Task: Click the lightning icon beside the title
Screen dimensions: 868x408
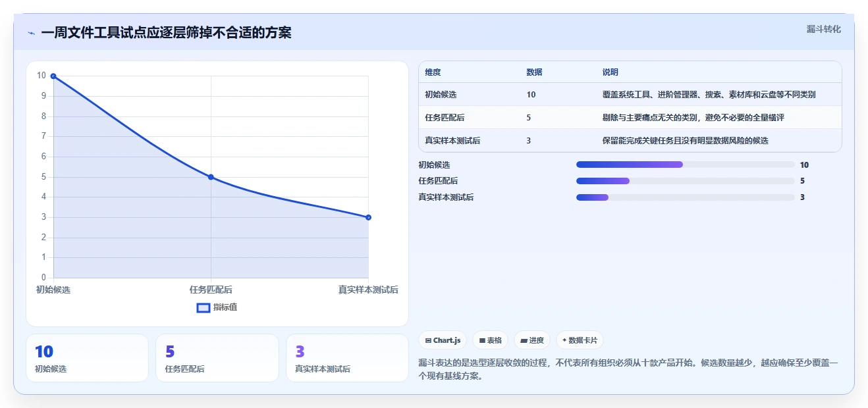Action: [31, 33]
